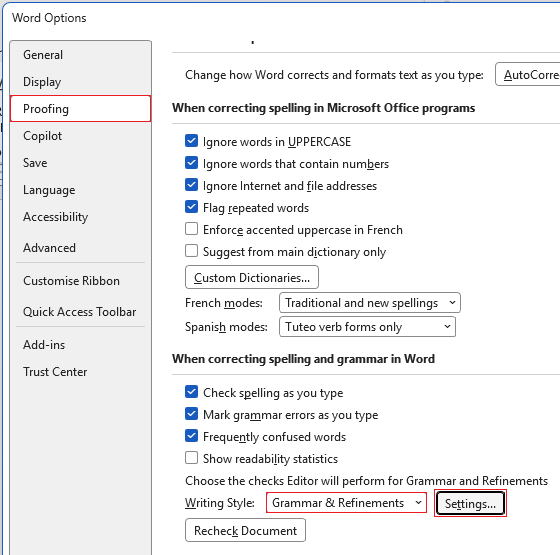Toggle Ignore words that contain numbers
This screenshot has height=555, width=560.
pyautogui.click(x=191, y=163)
